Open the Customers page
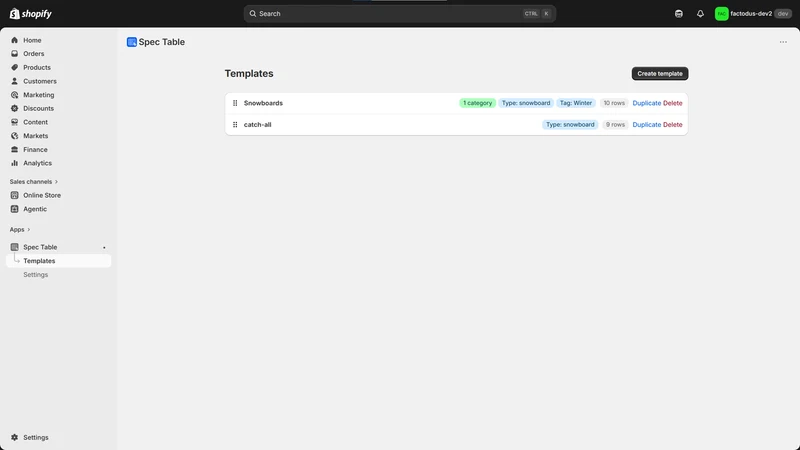This screenshot has width=800, height=450. pyautogui.click(x=40, y=81)
